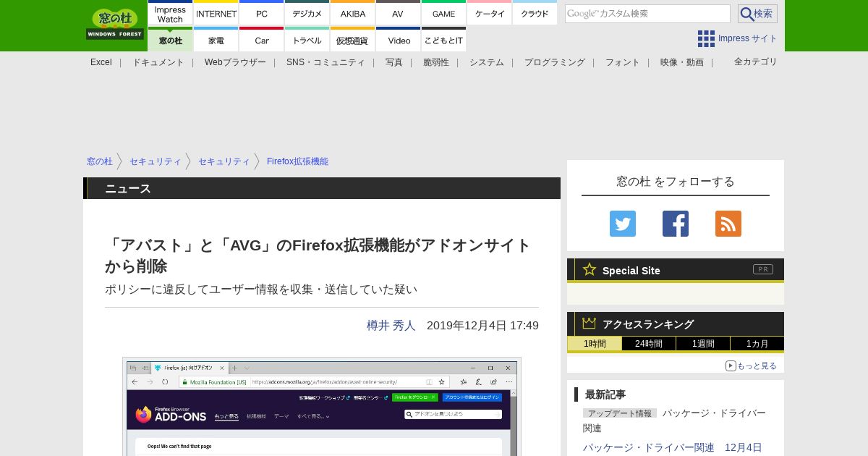Viewport: 868px width, 456px height.
Task: Open the Impress Watch tab
Action: [170, 14]
